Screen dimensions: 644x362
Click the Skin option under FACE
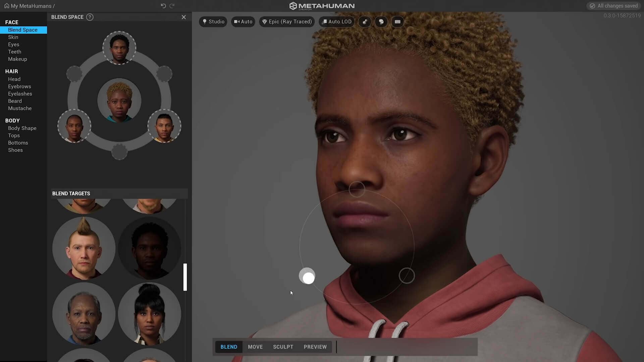pos(12,37)
